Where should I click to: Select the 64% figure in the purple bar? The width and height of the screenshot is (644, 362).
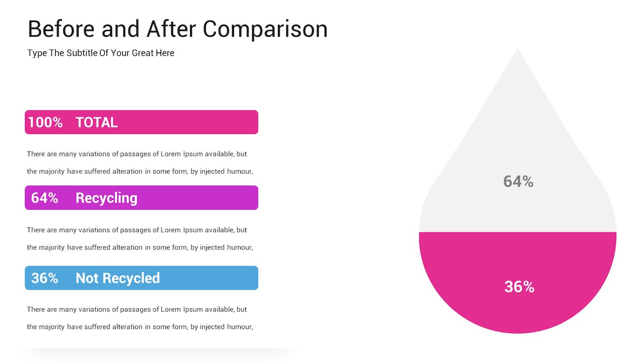(45, 198)
